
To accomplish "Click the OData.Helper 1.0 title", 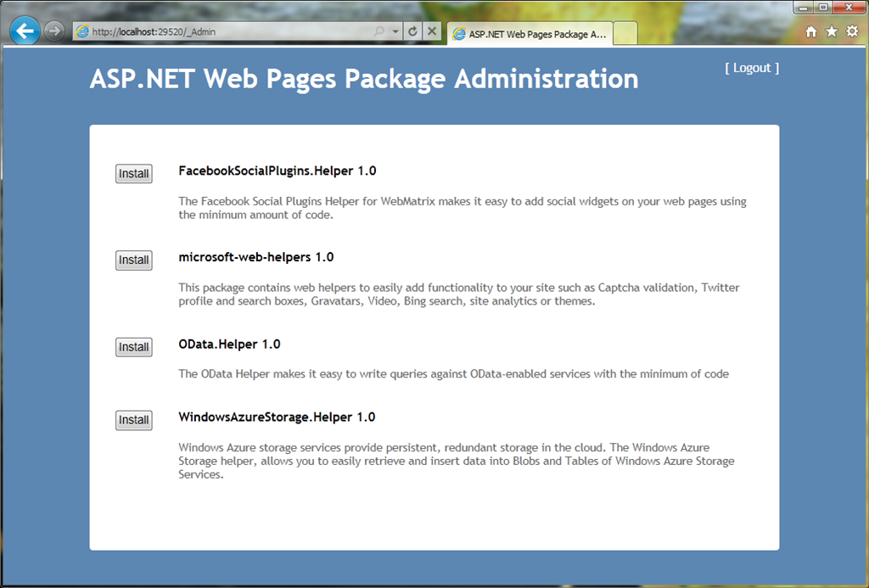I will [x=229, y=344].
